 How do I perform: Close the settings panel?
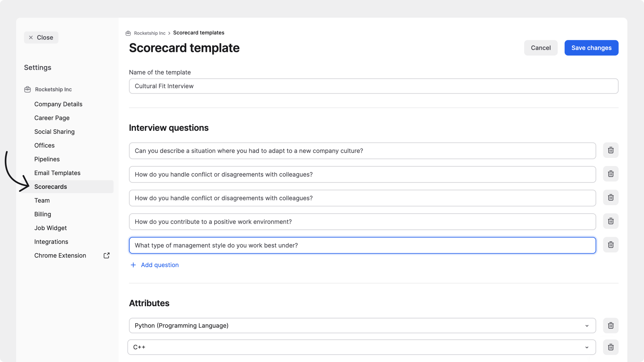click(41, 38)
